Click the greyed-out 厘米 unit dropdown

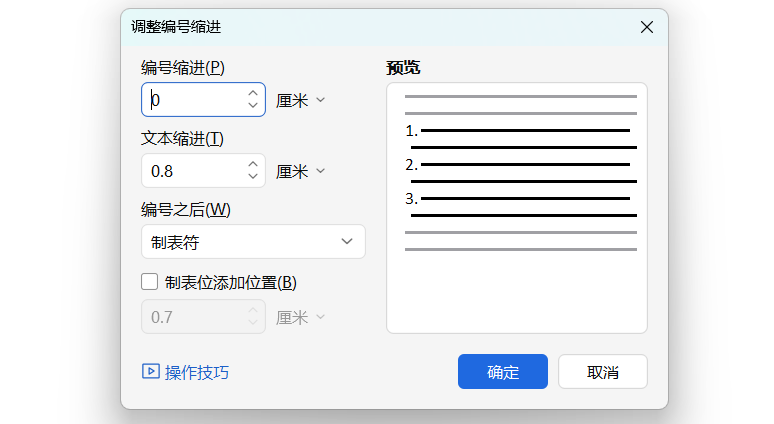302,317
